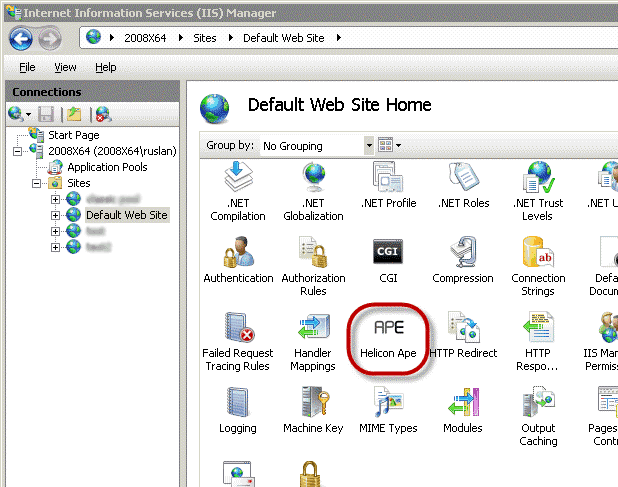The width and height of the screenshot is (618, 487).
Task: Expand the address bar arrow after Default Web Site
Action: (x=339, y=38)
